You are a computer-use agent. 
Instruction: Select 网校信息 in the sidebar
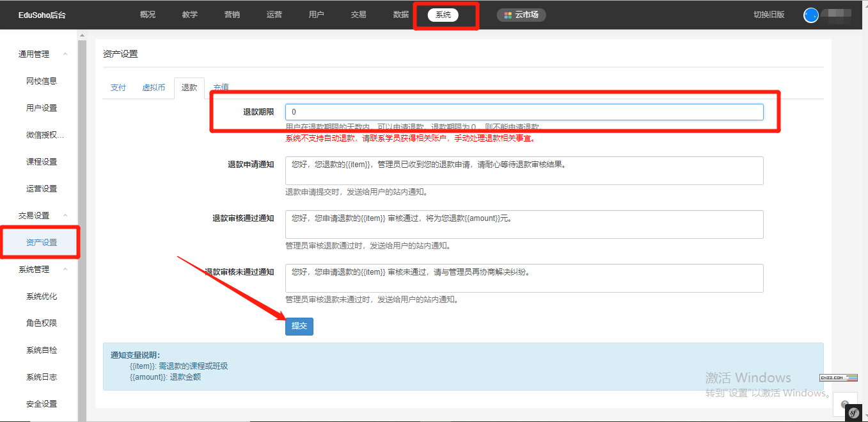[42, 81]
